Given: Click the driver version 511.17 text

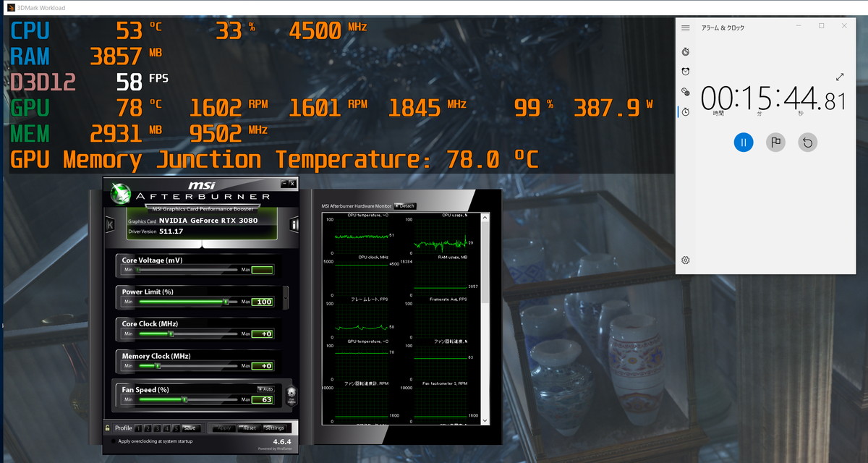Looking at the screenshot, I should (172, 231).
